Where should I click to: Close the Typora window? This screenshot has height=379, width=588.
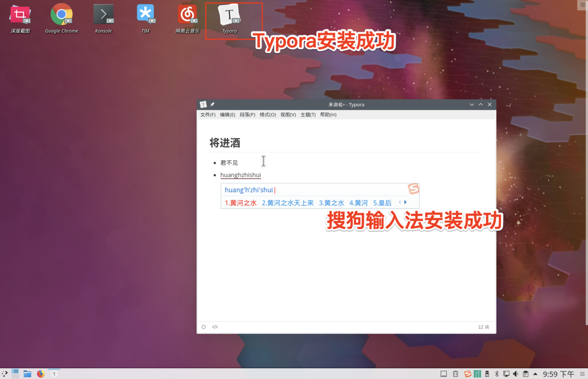490,104
